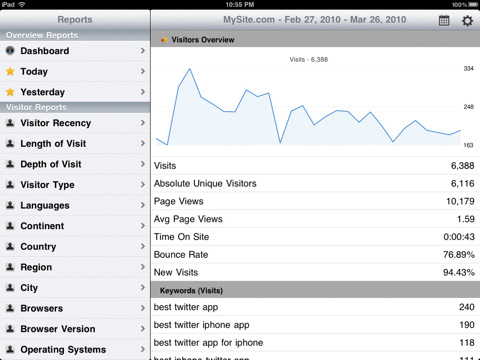Image resolution: width=480 pixels, height=360 pixels.
Task: Click the person icon for Region
Action: coord(10,267)
